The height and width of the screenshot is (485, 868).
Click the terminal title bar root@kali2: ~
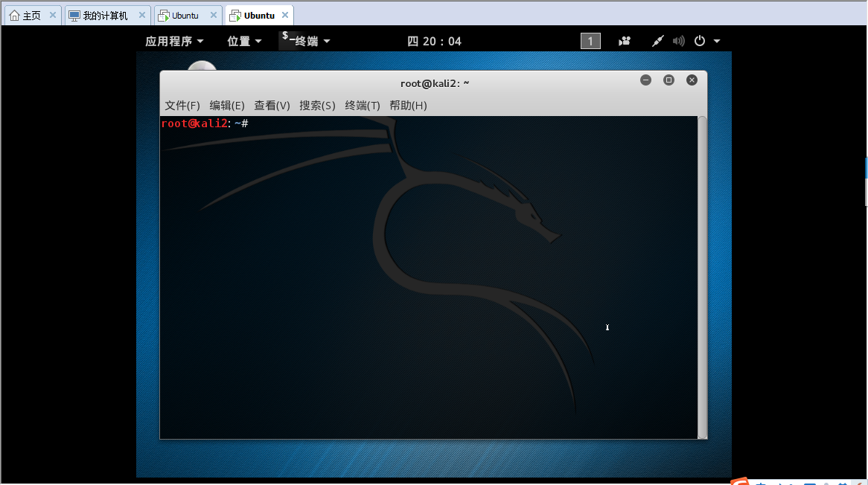point(435,83)
